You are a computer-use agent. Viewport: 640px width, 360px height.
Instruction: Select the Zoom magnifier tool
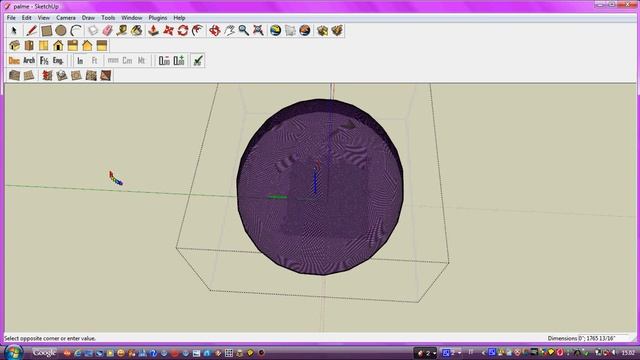[x=244, y=31]
